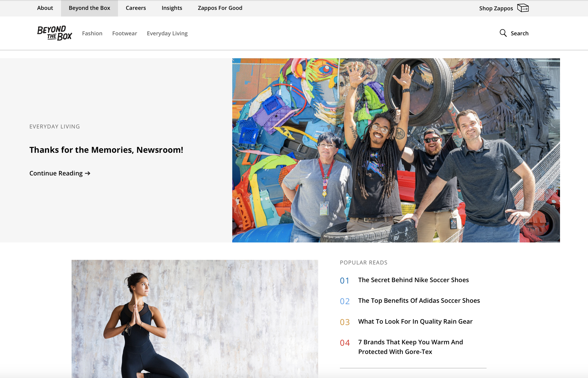Image resolution: width=588 pixels, height=378 pixels.
Task: Go to the Careers page
Action: pyautogui.click(x=135, y=8)
